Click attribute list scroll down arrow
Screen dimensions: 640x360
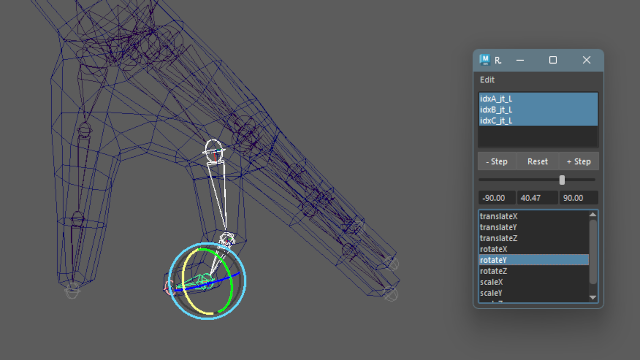click(593, 298)
